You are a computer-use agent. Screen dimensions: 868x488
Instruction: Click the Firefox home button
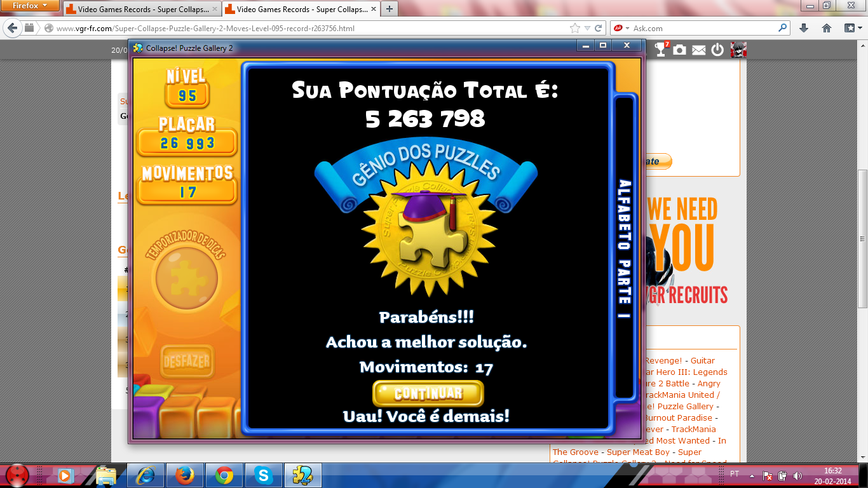(827, 28)
